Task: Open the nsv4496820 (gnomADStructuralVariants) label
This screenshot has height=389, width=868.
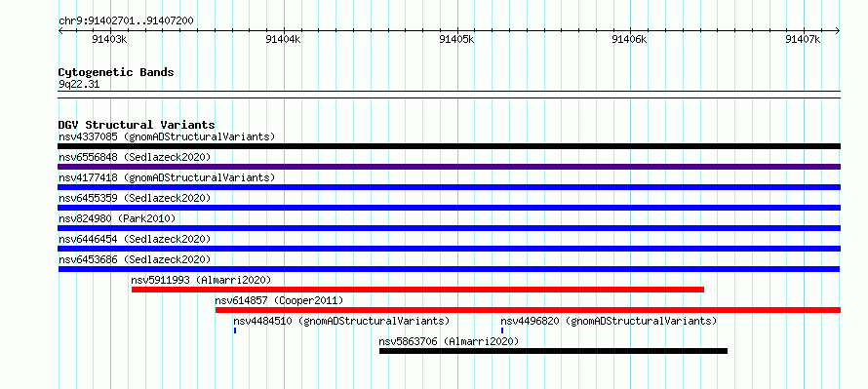Action: (609, 321)
